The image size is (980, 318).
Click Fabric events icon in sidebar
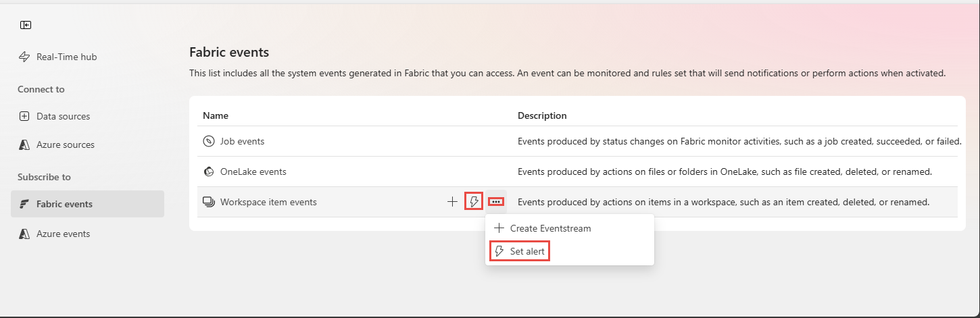[x=25, y=204]
